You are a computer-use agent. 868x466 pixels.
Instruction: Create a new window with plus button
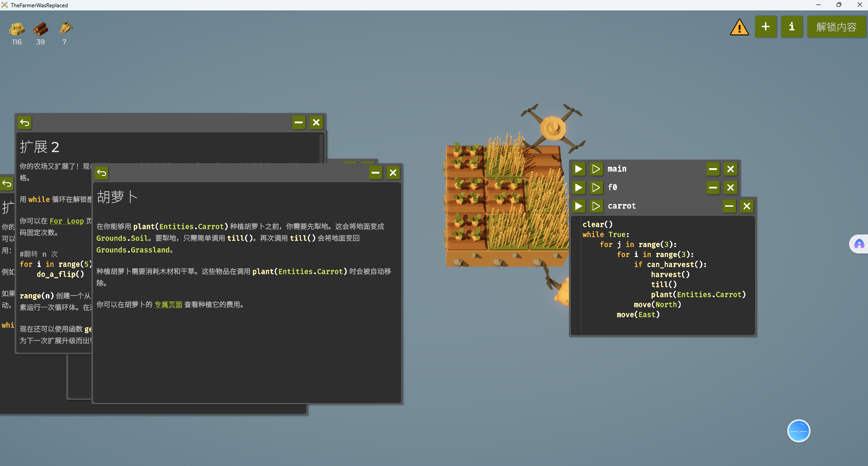click(766, 27)
